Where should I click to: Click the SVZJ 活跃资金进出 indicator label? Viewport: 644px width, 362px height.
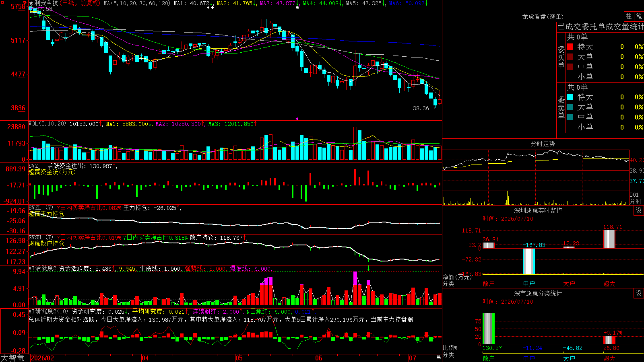pos(58,166)
